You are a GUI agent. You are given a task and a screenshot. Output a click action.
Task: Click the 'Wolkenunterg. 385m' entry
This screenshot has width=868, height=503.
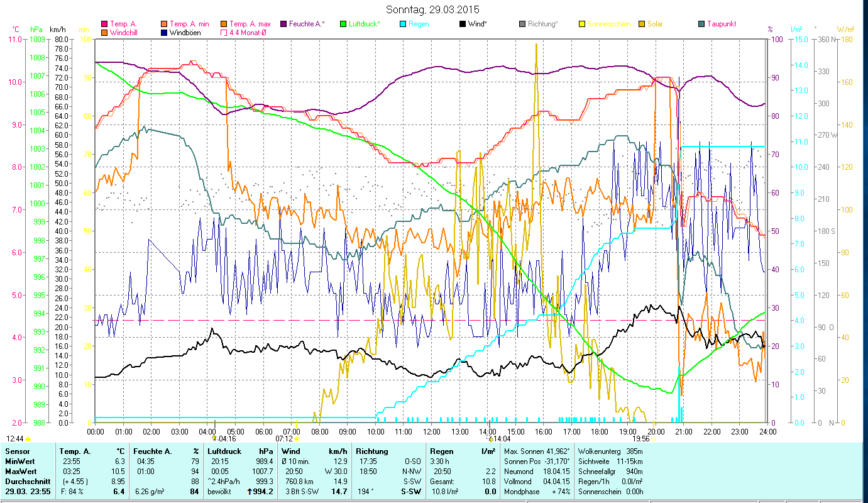pyautogui.click(x=610, y=451)
